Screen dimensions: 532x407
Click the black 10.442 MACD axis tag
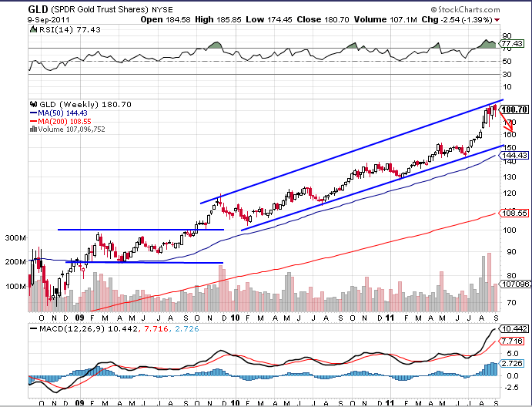tap(514, 329)
